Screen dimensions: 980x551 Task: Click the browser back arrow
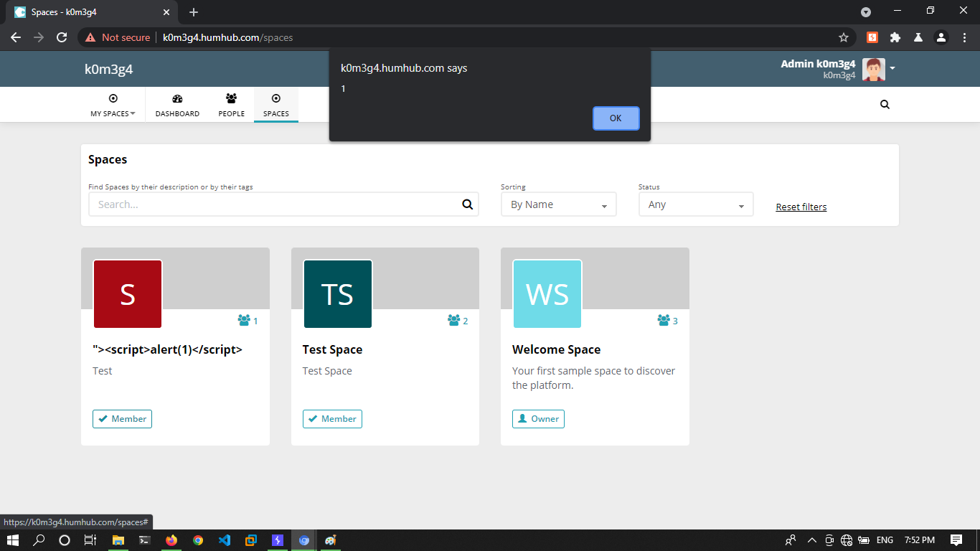coord(16,37)
